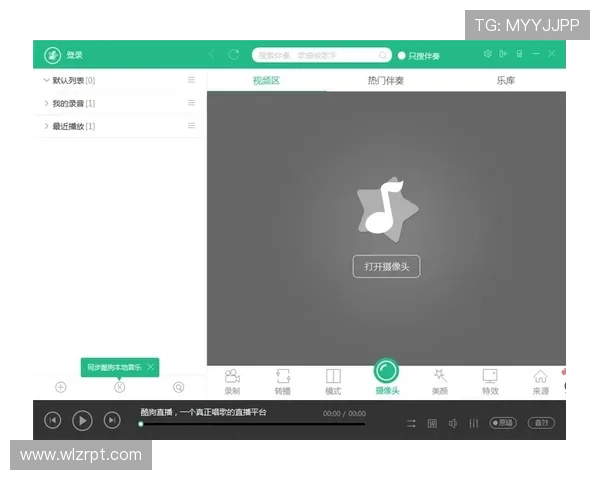Click the 打开摄像头 button
The width and height of the screenshot is (600, 480).
pos(386,266)
